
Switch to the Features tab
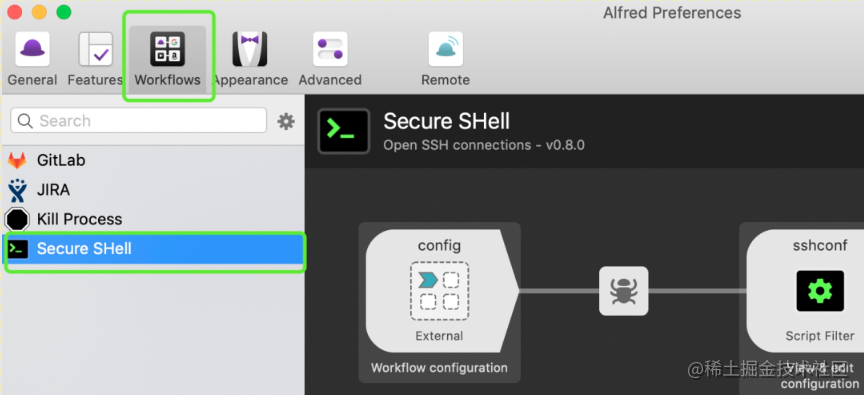point(95,59)
